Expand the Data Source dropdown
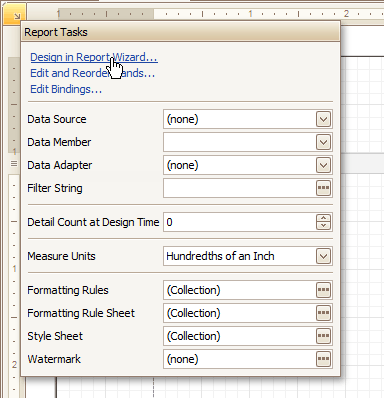This screenshot has width=384, height=398. (323, 119)
